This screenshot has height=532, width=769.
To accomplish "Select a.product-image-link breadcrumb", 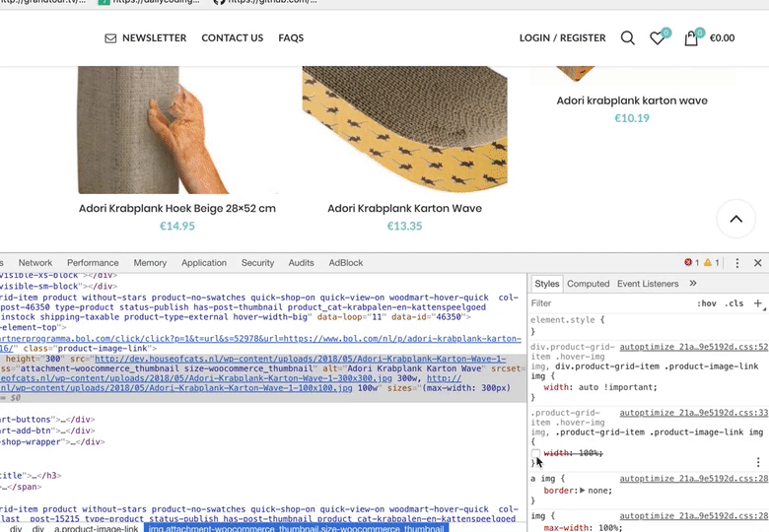I will pos(97,529).
